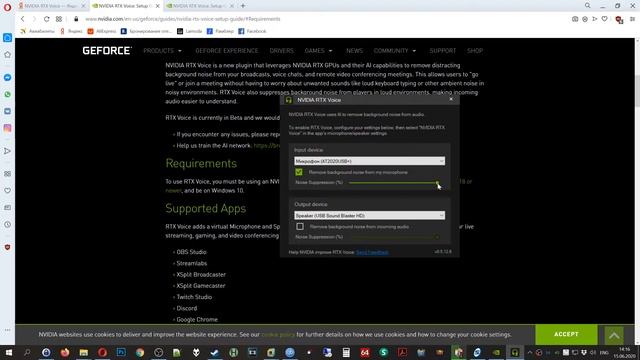Accept the NVIDIA cookies

point(566,334)
